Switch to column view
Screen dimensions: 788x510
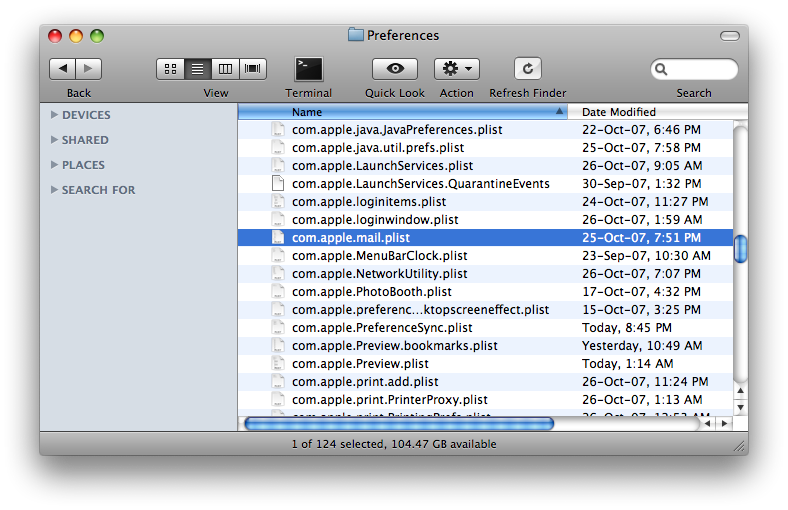pos(225,69)
